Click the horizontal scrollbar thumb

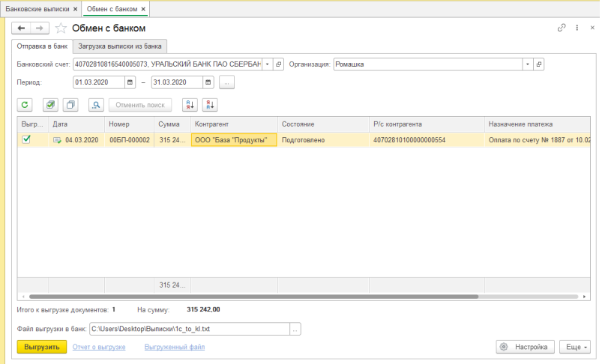click(254, 297)
